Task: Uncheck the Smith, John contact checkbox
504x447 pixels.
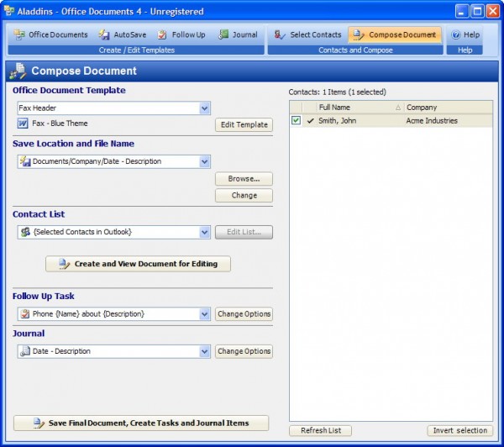Action: (296, 121)
